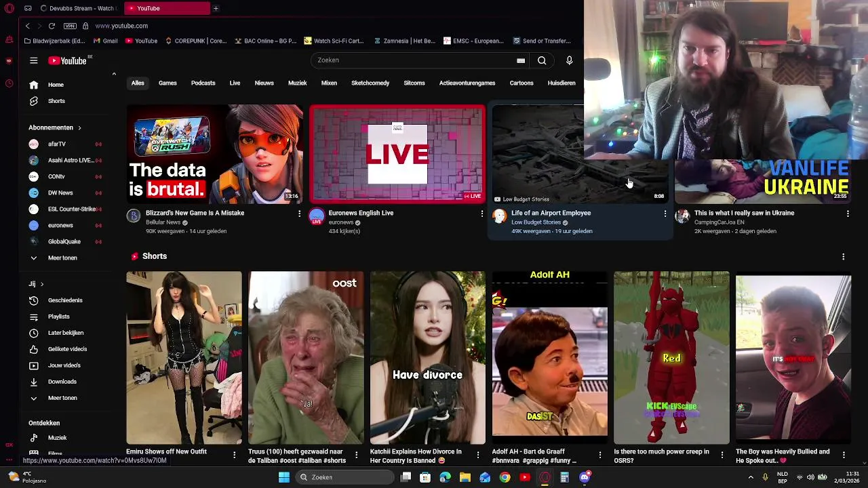Image resolution: width=868 pixels, height=488 pixels.
Task: Open a new browser tab
Action: 216,8
